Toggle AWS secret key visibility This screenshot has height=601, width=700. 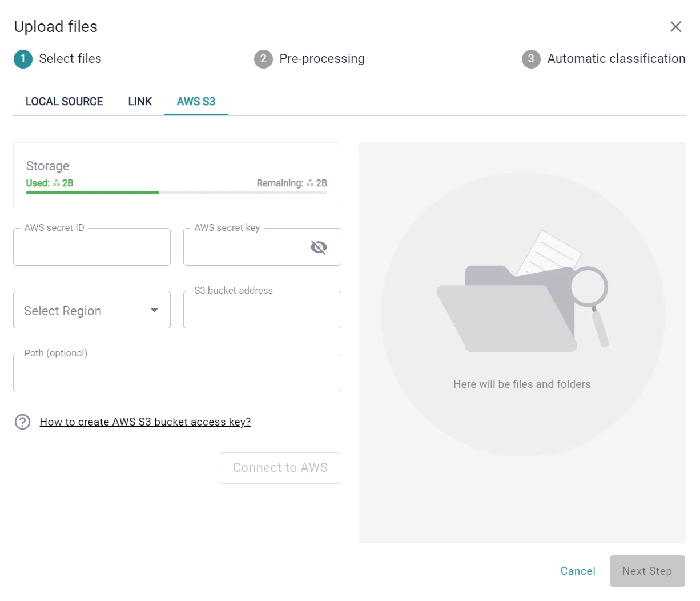(x=319, y=247)
